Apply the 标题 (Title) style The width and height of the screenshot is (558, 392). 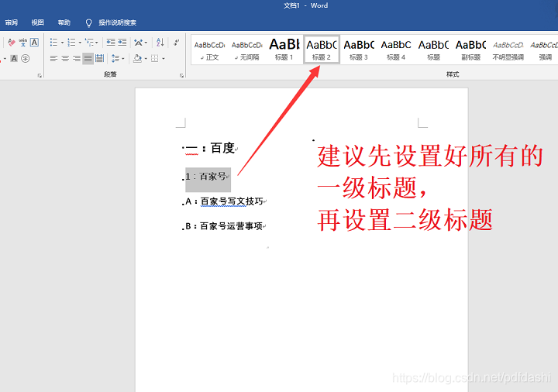point(433,50)
